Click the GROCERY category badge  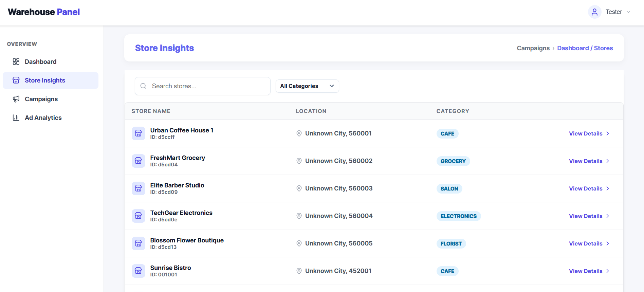pos(453,161)
